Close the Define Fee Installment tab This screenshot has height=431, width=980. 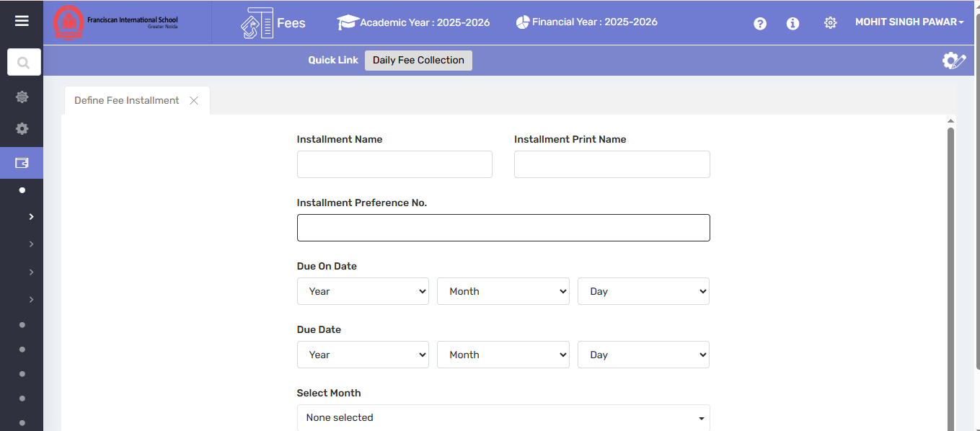(x=194, y=101)
